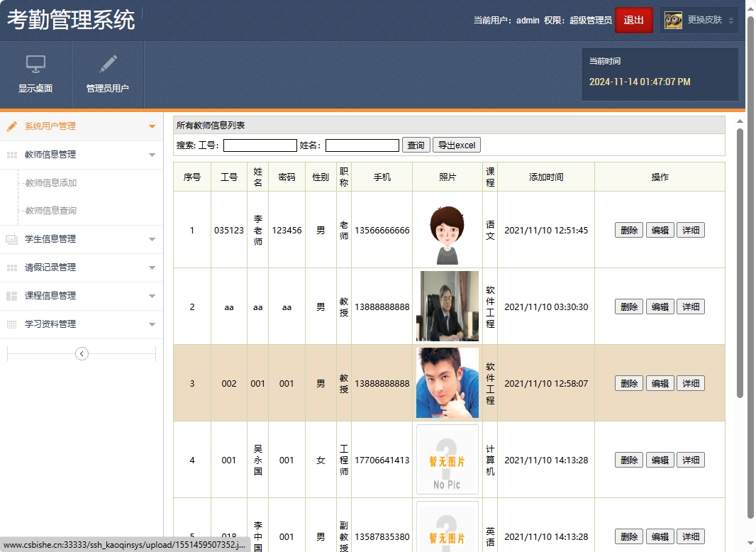Click the pencil icon beside 系统用户管理
The width and height of the screenshot is (756, 552).
point(11,126)
